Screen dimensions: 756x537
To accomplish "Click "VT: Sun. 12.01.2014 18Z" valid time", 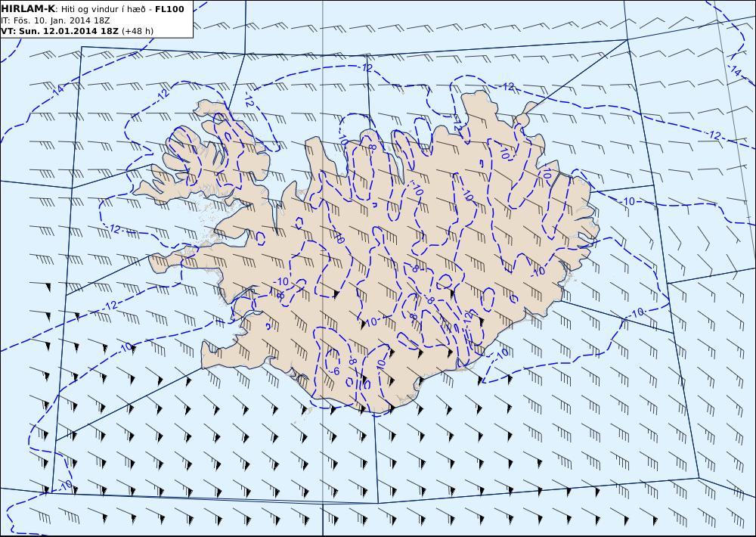I will (x=60, y=31).
